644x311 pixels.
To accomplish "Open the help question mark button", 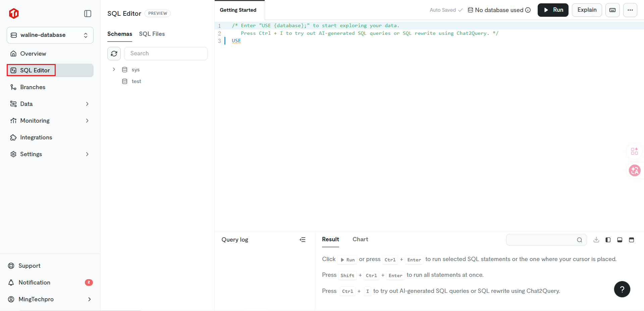I will pos(622,289).
